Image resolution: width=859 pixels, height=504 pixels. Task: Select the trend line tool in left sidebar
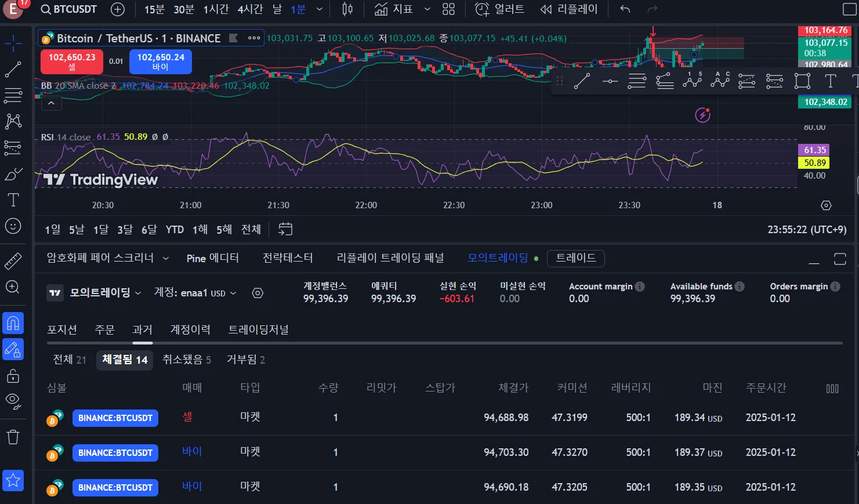point(13,70)
